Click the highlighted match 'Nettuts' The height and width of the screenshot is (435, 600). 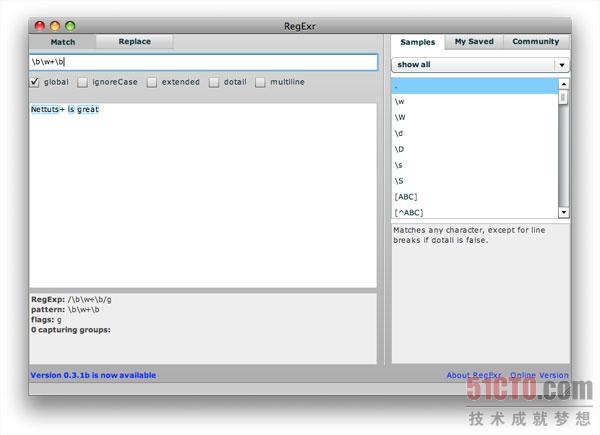click(x=45, y=109)
